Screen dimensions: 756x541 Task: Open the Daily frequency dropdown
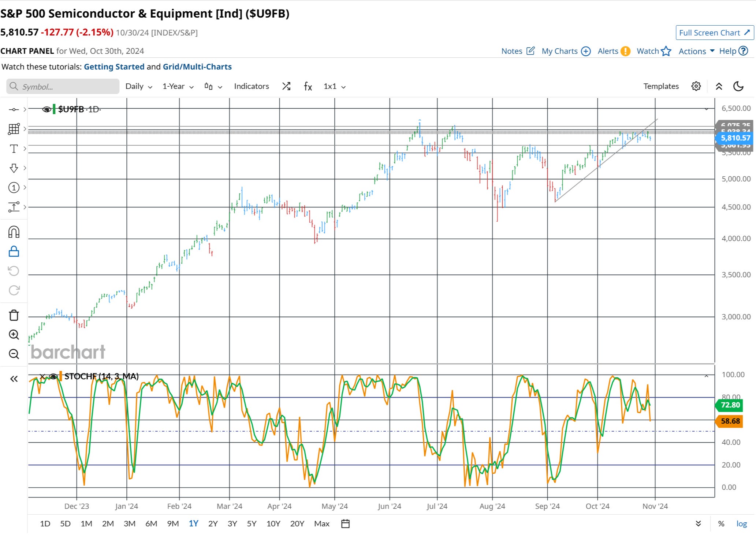click(139, 86)
